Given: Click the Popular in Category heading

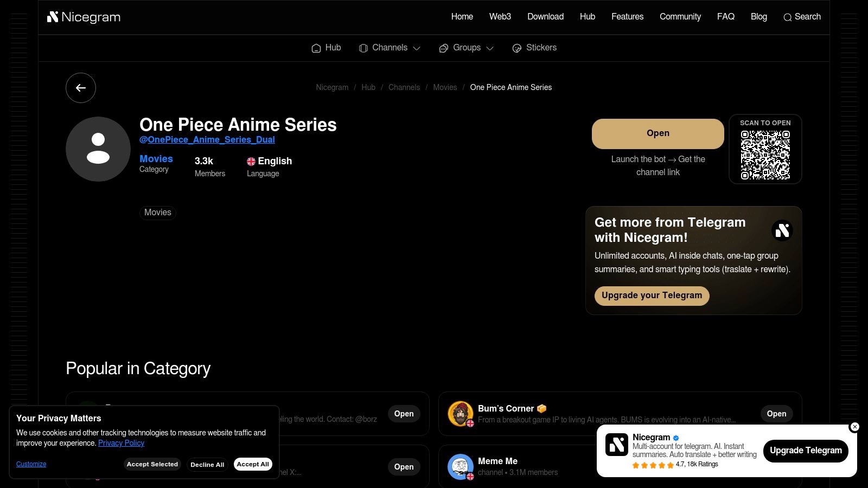Looking at the screenshot, I should (x=138, y=369).
